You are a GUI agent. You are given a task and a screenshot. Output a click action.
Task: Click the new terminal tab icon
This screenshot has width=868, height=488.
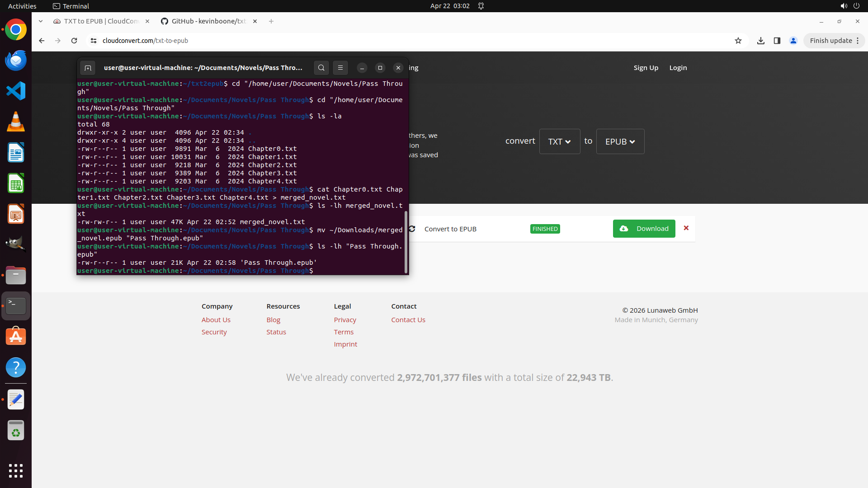pyautogui.click(x=88, y=68)
